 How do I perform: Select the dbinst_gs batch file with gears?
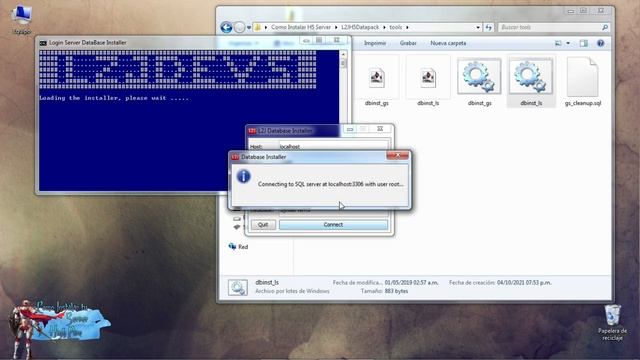pyautogui.click(x=480, y=82)
